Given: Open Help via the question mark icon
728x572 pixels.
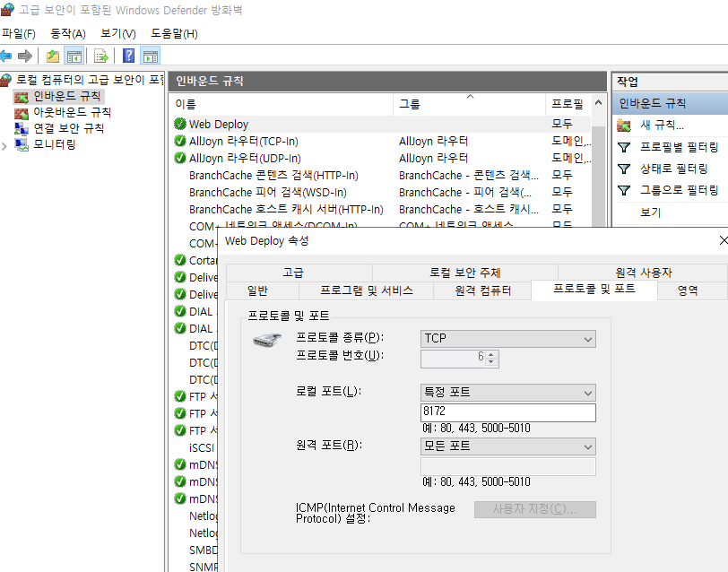Looking at the screenshot, I should [x=128, y=56].
